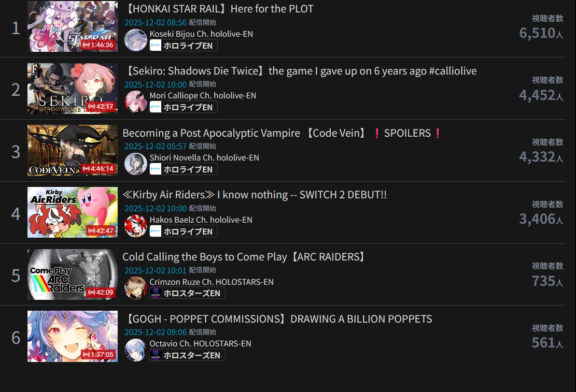
Task: Open the ARC Raiders stream thumbnail
Action: pyautogui.click(x=73, y=274)
